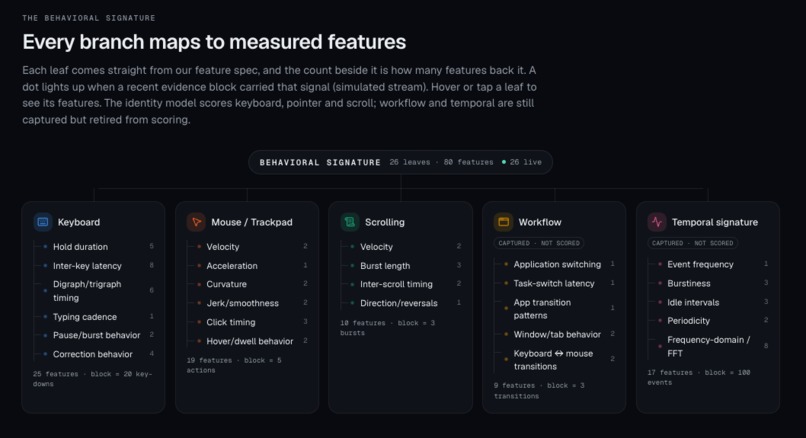The image size is (806, 438).
Task: Click the '17 features · block = 100 events' footer
Action: pyautogui.click(x=699, y=377)
